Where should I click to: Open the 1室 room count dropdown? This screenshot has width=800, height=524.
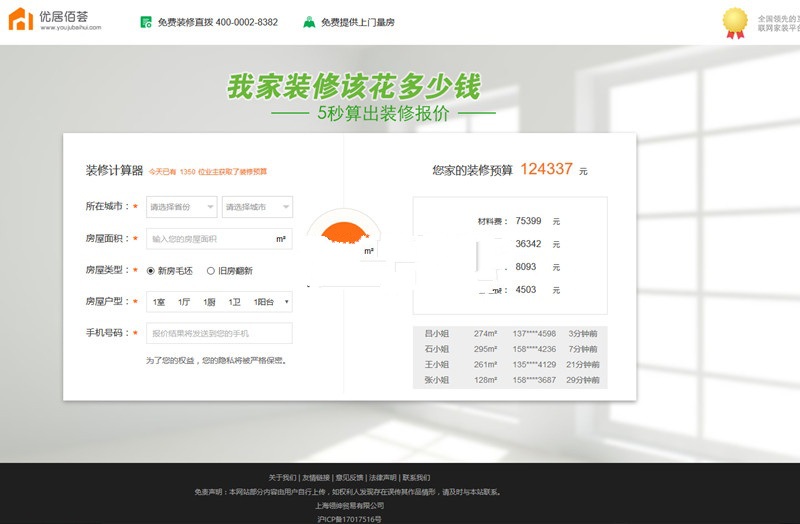tap(159, 302)
